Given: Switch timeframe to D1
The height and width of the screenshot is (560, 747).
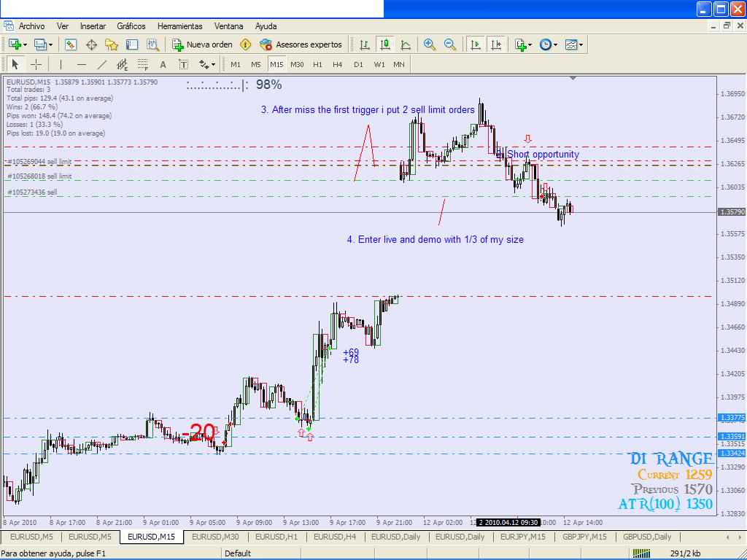Looking at the screenshot, I should (358, 64).
